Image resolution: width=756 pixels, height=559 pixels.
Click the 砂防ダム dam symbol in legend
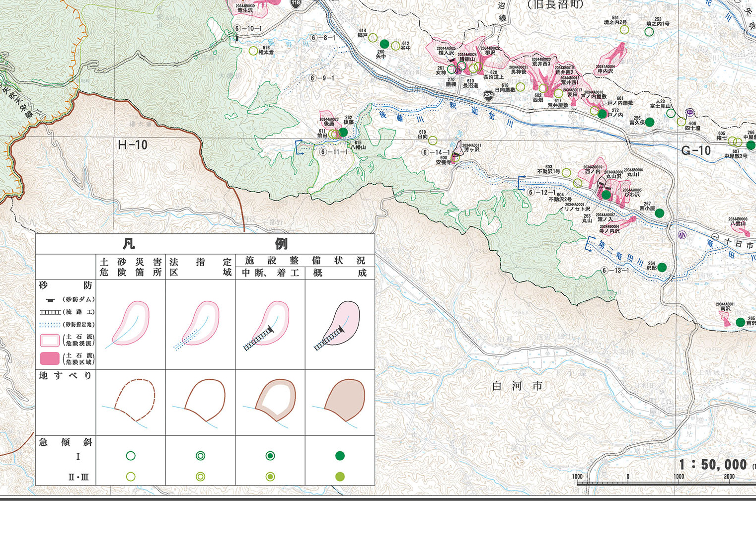[x=50, y=300]
